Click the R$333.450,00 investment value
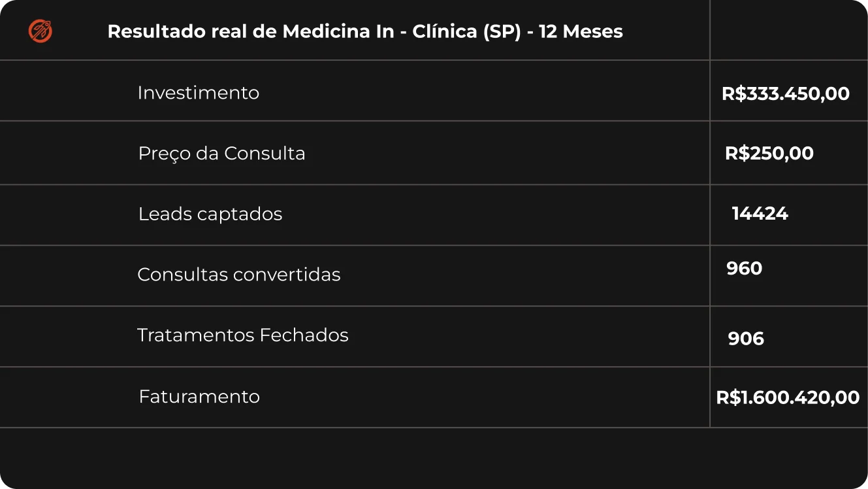The height and width of the screenshot is (489, 868). pyautogui.click(x=785, y=93)
